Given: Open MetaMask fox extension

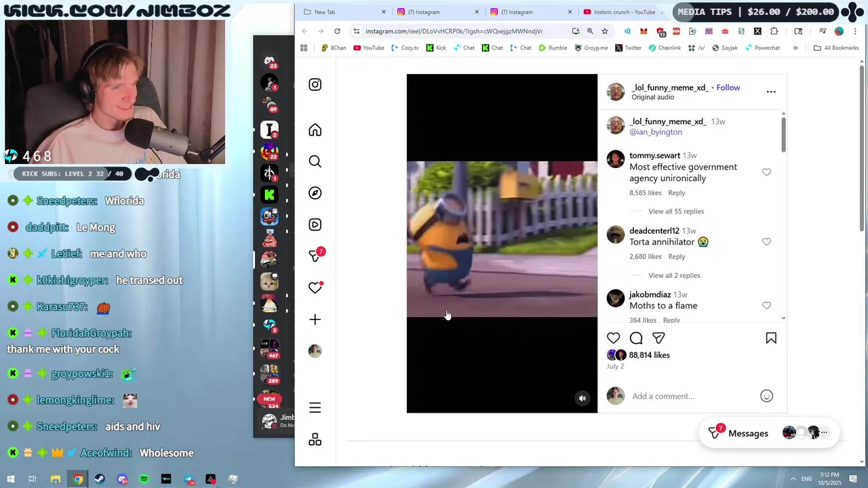Looking at the screenshot, I should pyautogui.click(x=644, y=31).
